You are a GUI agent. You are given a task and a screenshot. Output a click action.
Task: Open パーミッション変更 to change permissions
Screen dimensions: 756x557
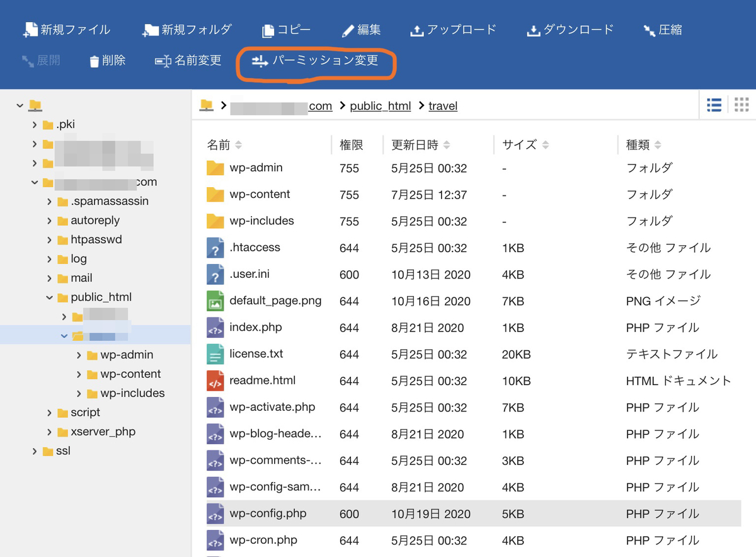tap(315, 61)
